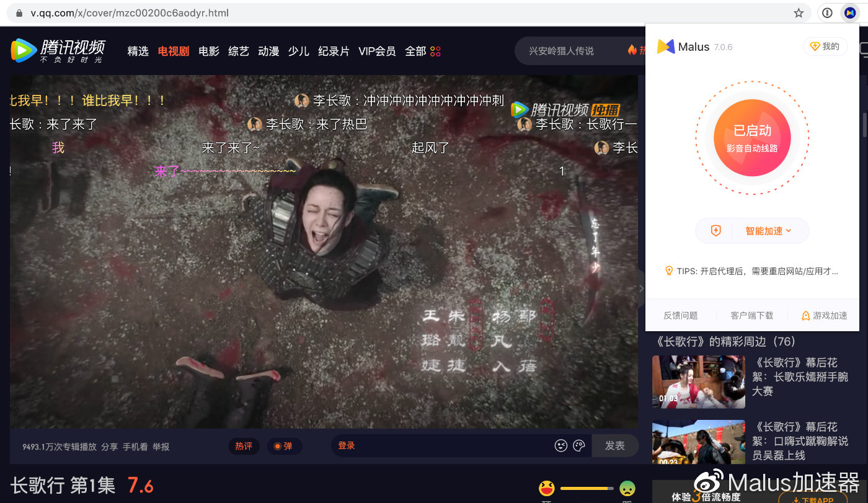Toggle the 已启动 proxy power button
Image resolution: width=868 pixels, height=503 pixels.
coord(752,138)
